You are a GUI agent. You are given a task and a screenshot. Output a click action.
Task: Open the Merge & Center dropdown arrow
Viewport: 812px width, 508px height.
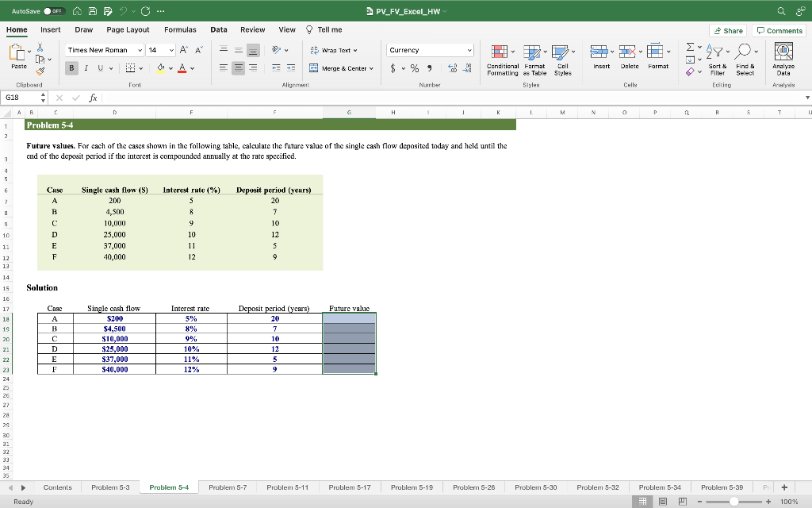(x=371, y=68)
